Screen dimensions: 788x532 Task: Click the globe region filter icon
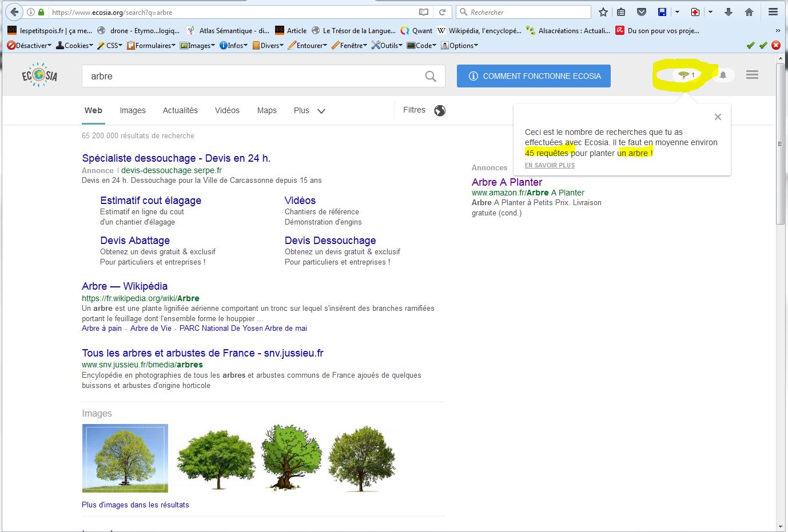[x=440, y=110]
